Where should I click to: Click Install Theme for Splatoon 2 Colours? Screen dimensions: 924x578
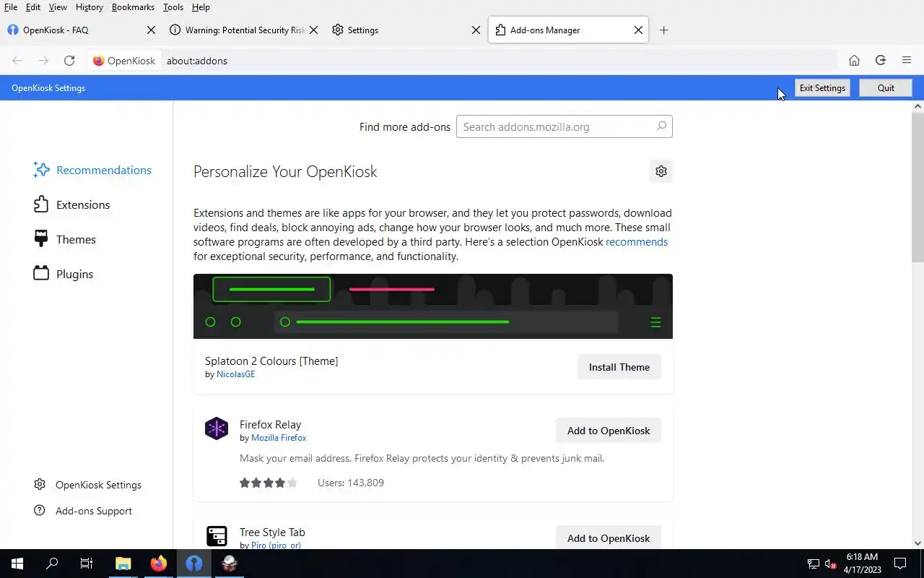pos(619,367)
